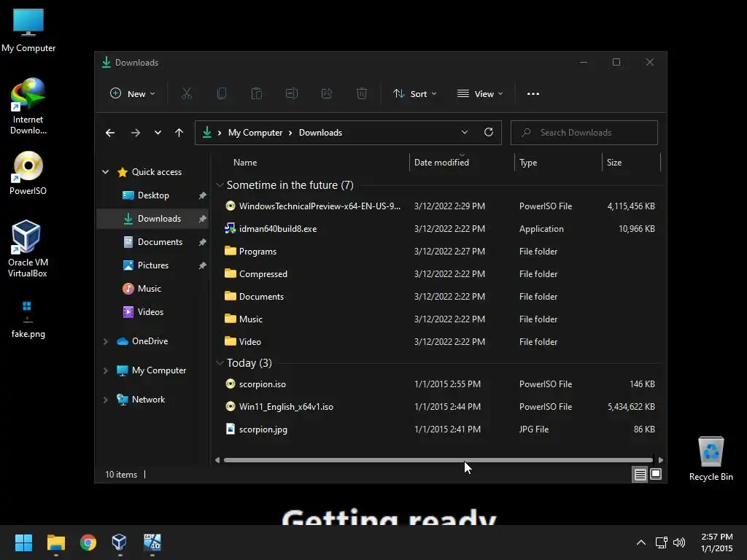Select fake.png file on desktop
This screenshot has width=747, height=560.
click(28, 319)
